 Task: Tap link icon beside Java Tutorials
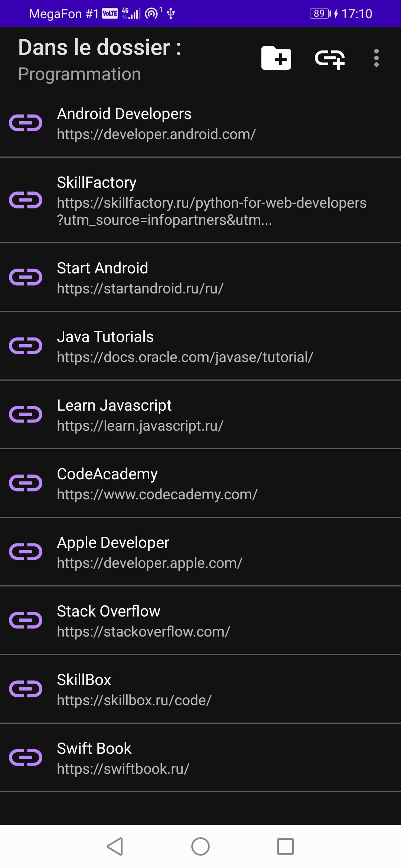26,346
